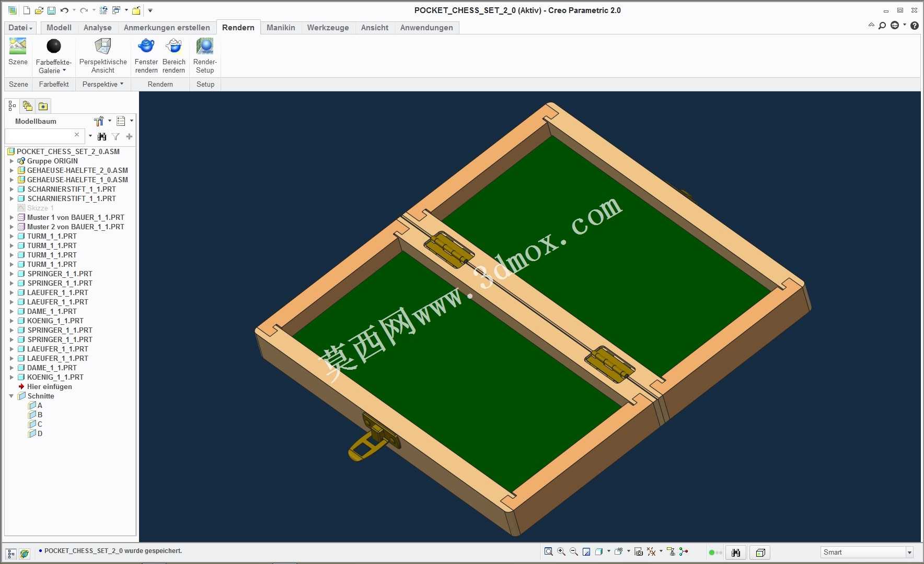This screenshot has width=924, height=564.
Task: Open model tree show list icon
Action: point(121,121)
